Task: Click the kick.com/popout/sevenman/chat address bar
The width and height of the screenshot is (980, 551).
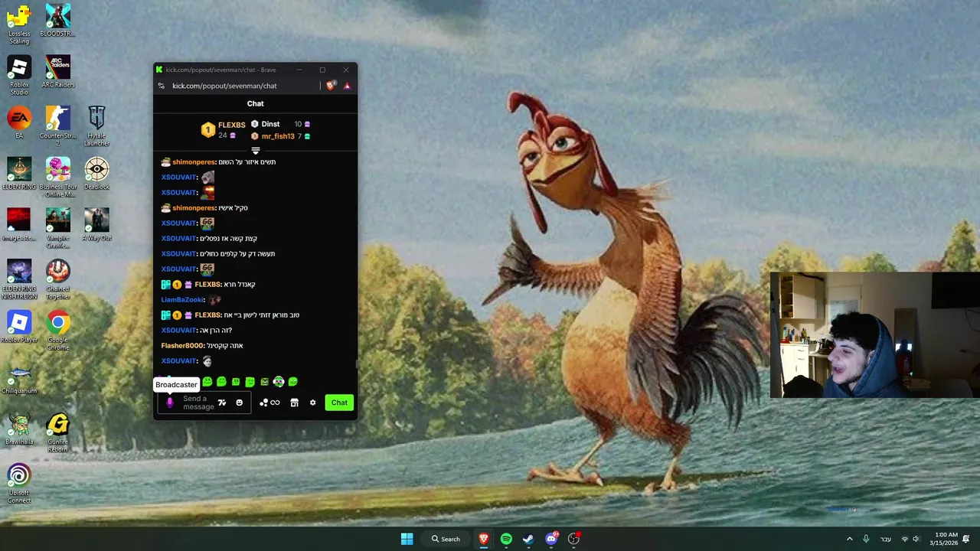Action: point(224,86)
